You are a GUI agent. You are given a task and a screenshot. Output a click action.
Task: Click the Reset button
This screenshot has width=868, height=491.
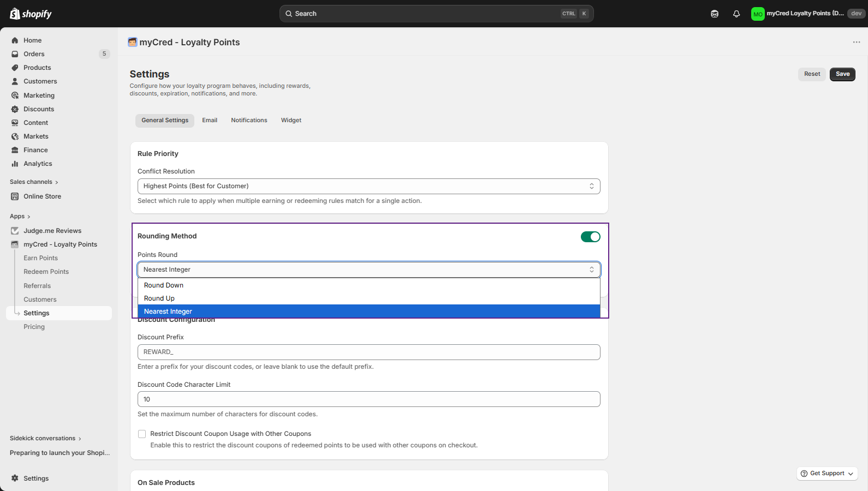[x=812, y=74]
